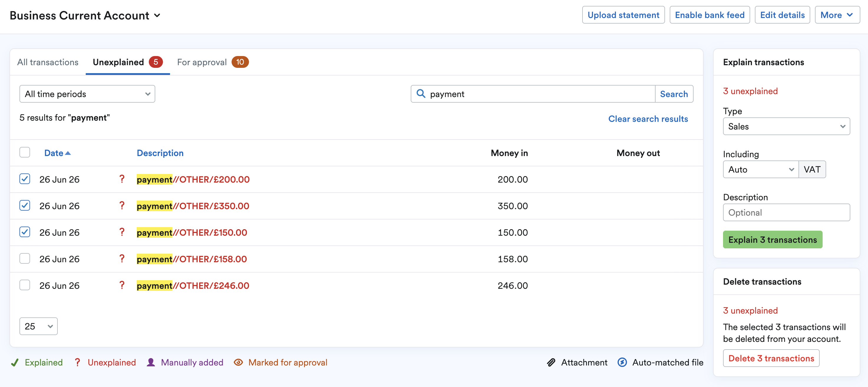Screen dimensions: 868x387
Task: Click Explain 3 transactions button
Action: click(x=772, y=240)
